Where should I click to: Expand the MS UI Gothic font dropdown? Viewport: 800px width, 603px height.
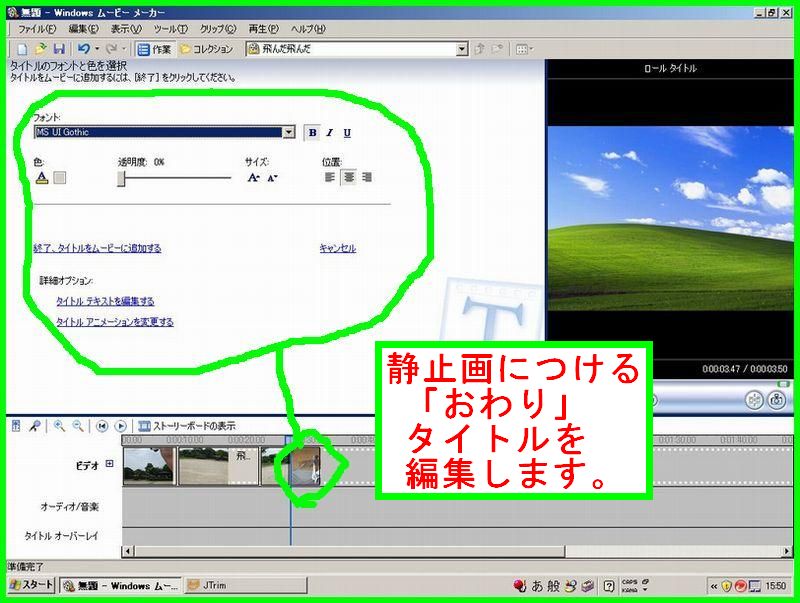(289, 132)
